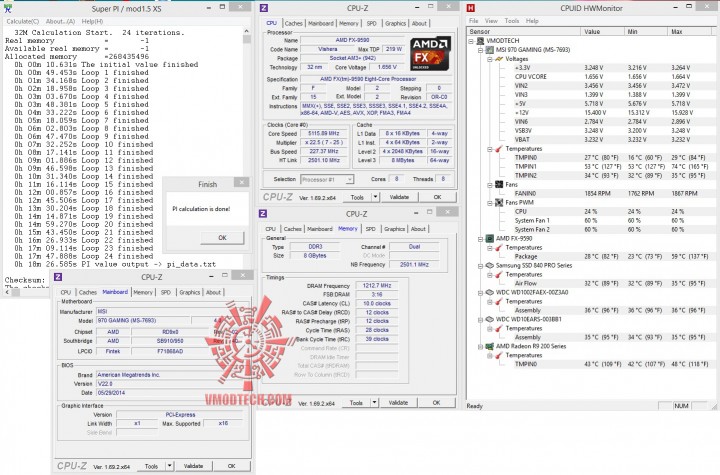This screenshot has width=720, height=475.
Task: Click the WDC WD10EARS drive icon
Action: [x=489, y=319]
